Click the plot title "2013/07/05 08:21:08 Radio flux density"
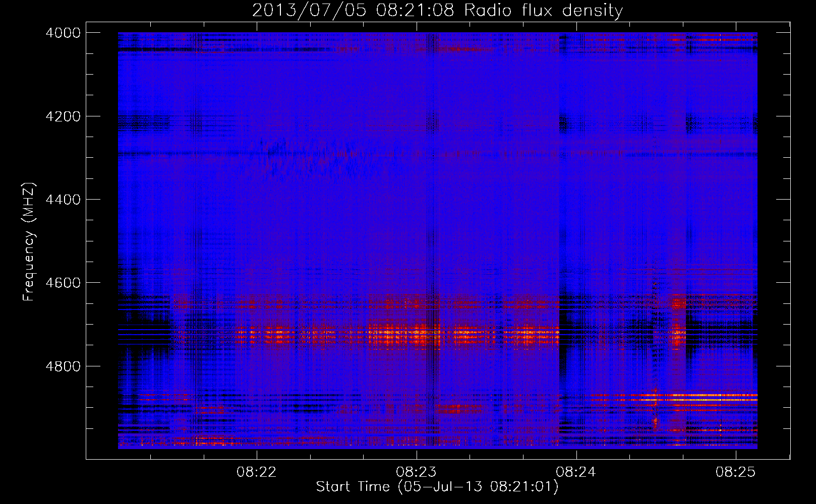816x504 pixels. (437, 11)
